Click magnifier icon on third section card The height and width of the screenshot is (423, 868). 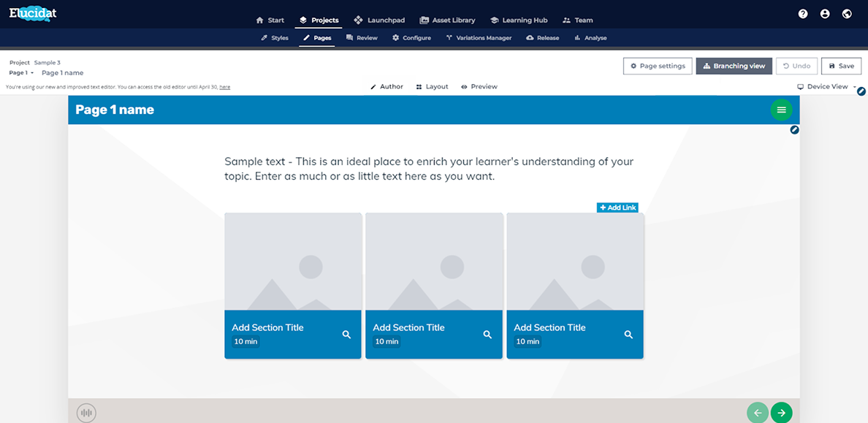(628, 335)
